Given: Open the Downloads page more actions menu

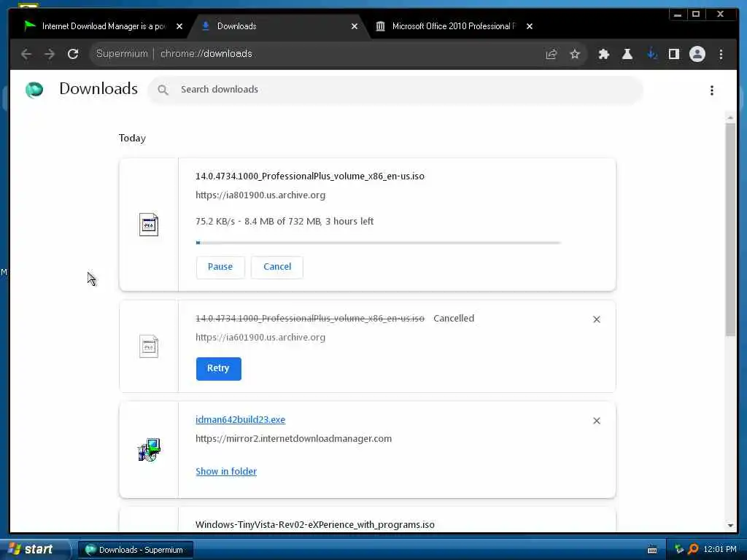Looking at the screenshot, I should [712, 90].
